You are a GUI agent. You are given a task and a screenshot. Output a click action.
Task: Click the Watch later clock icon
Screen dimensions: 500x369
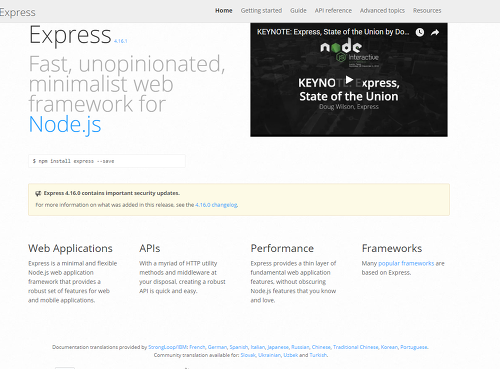coord(420,32)
